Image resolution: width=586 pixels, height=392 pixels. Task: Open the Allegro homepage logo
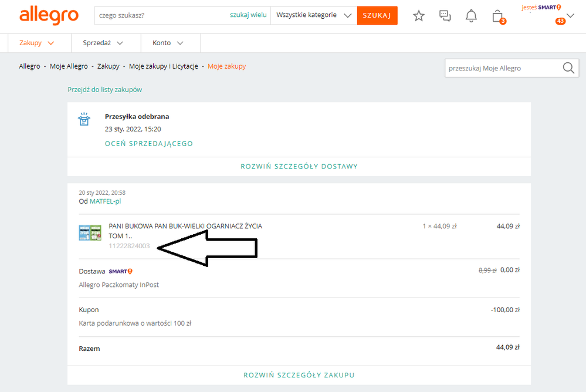coord(49,16)
